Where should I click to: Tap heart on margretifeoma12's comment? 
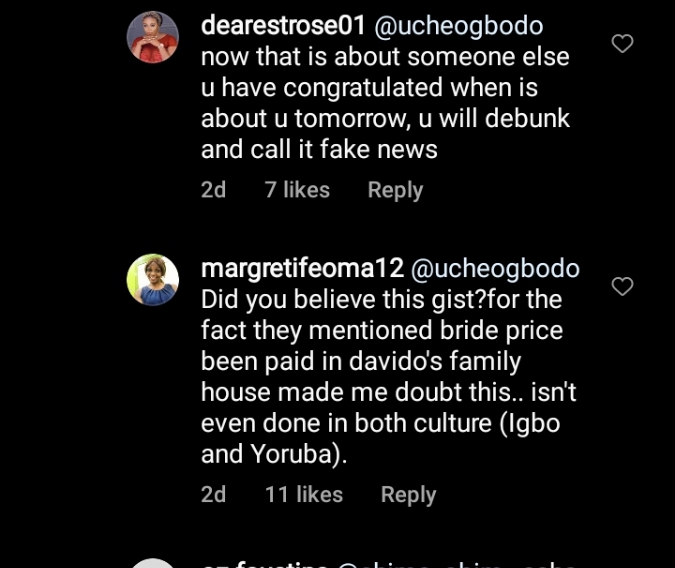tap(622, 287)
